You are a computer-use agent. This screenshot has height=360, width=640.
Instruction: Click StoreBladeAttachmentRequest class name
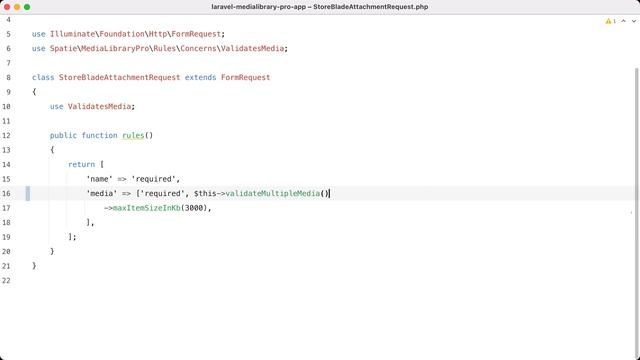(120, 78)
